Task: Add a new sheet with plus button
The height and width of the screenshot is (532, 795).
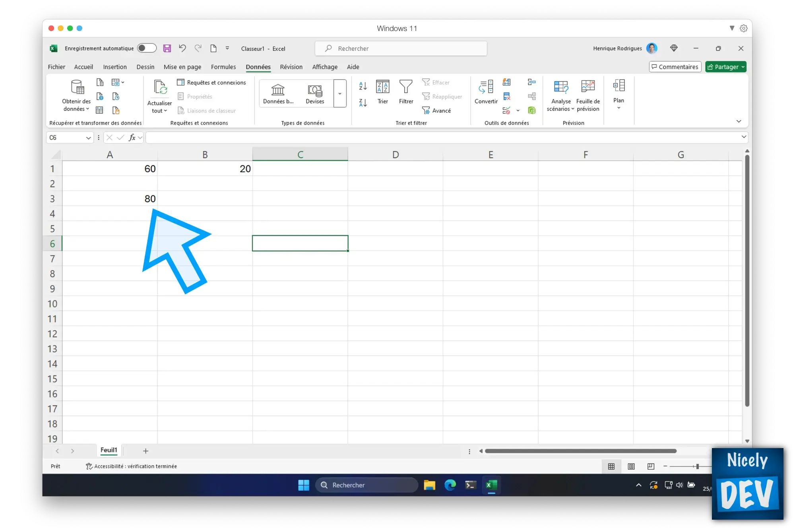Action: (145, 451)
